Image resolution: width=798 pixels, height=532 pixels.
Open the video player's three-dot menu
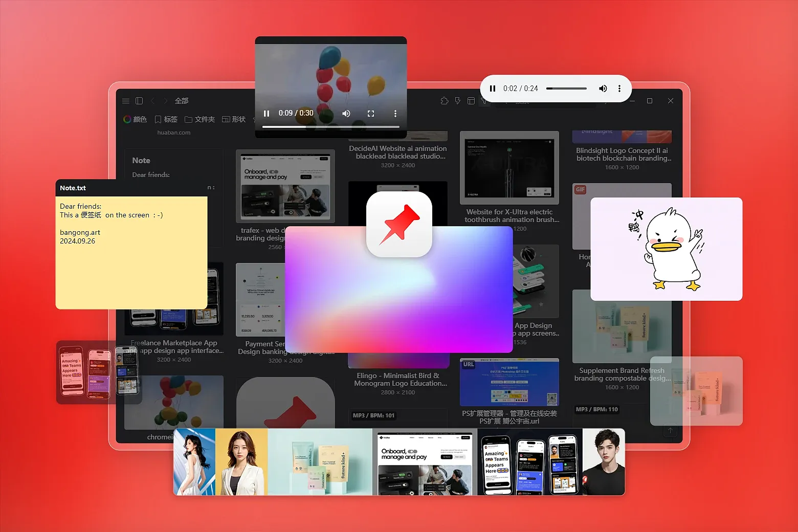pos(395,114)
